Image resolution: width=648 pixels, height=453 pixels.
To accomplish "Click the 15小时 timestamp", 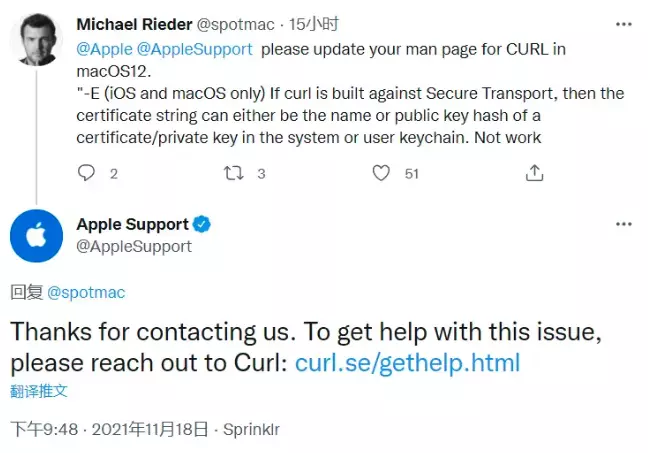I will pyautogui.click(x=314, y=24).
